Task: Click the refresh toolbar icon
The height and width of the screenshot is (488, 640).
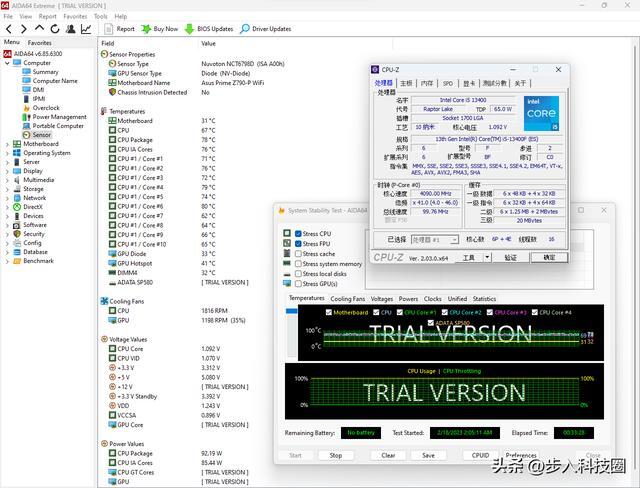Action: point(55,29)
